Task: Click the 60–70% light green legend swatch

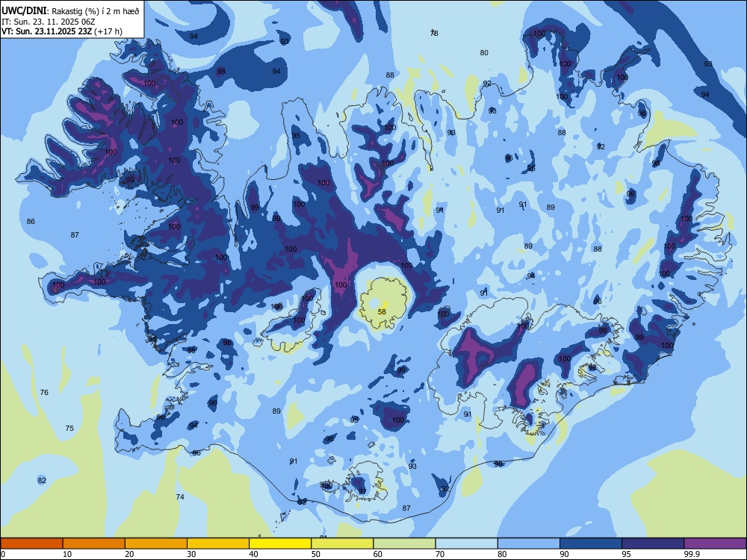Action: (404, 544)
